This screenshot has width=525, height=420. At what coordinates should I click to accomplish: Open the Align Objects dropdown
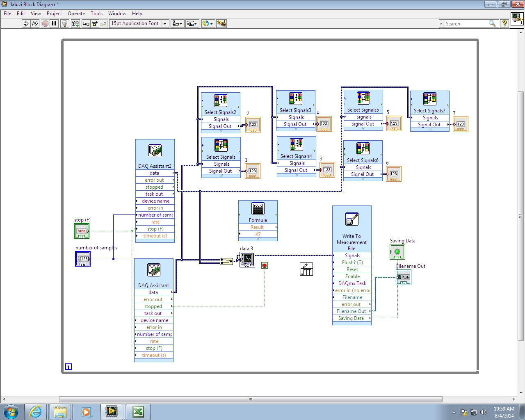tap(177, 24)
